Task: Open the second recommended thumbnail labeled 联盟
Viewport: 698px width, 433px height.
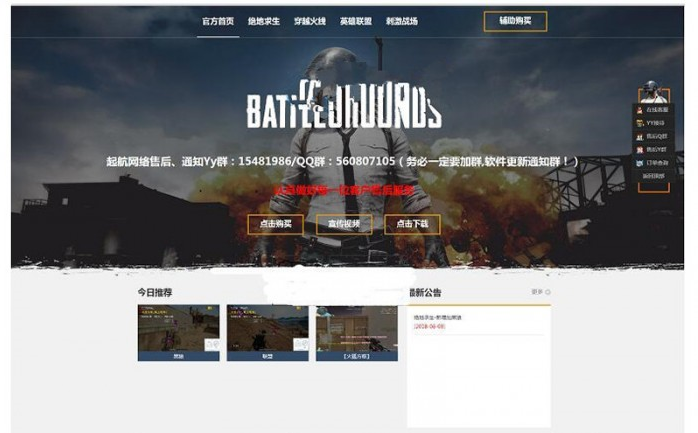Action: pyautogui.click(x=268, y=333)
